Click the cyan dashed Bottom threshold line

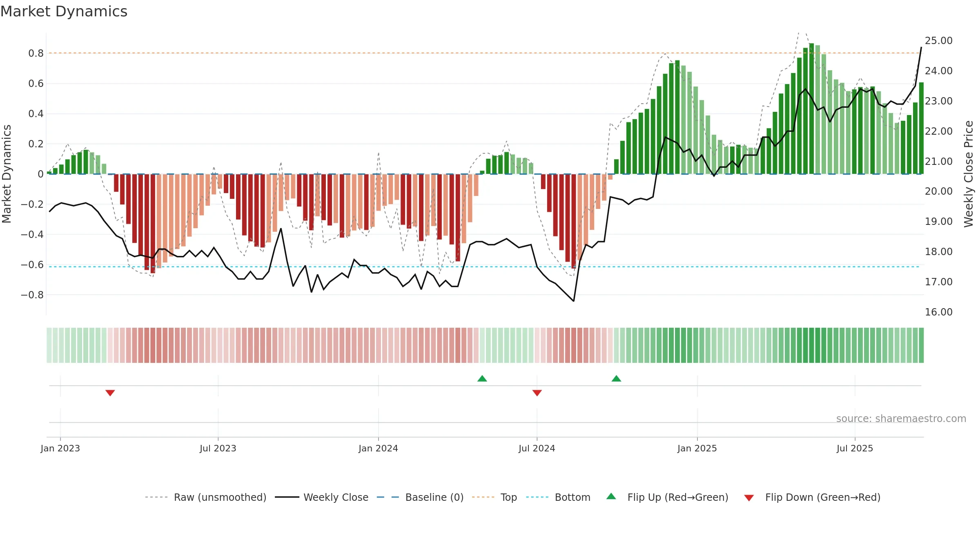coord(484,267)
